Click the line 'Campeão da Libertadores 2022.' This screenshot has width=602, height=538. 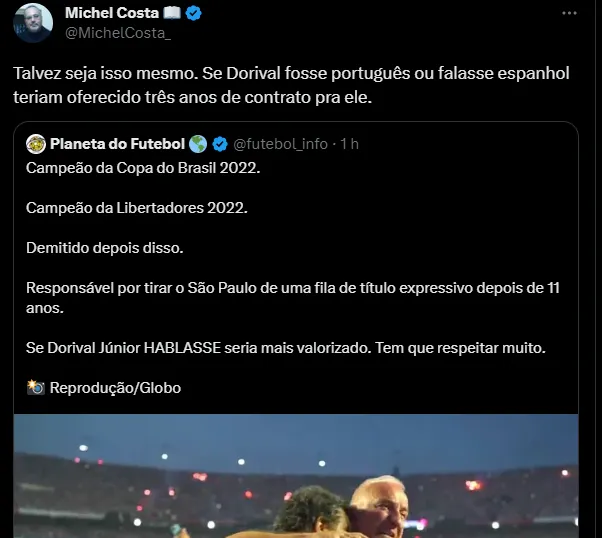(x=137, y=208)
